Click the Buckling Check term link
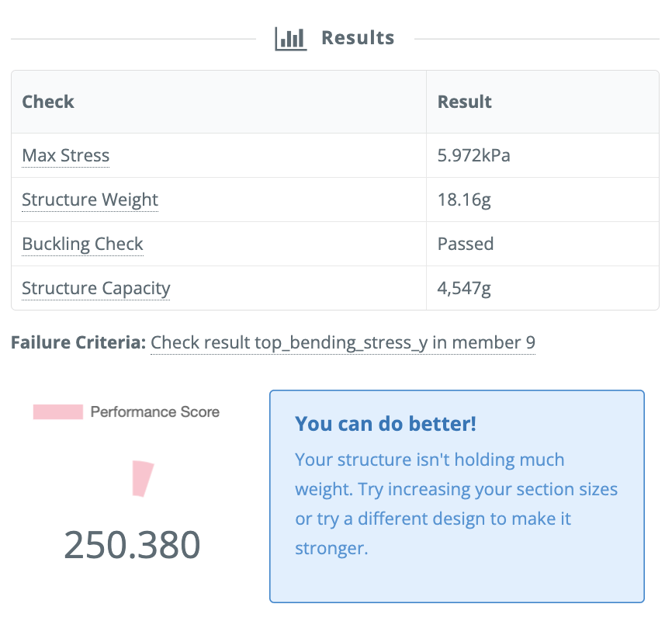 [82, 245]
